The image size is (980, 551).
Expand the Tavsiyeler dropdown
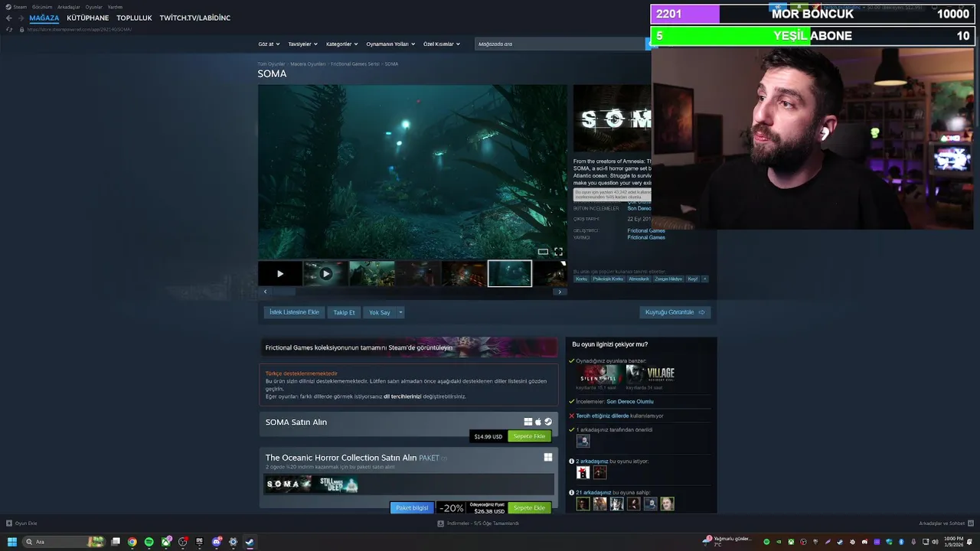pyautogui.click(x=302, y=44)
